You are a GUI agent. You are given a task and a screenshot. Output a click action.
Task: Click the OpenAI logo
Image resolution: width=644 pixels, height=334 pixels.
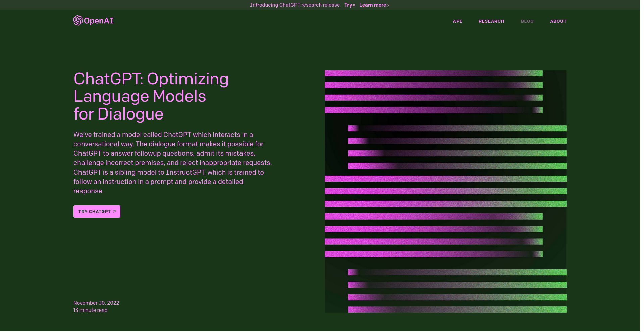coord(93,21)
